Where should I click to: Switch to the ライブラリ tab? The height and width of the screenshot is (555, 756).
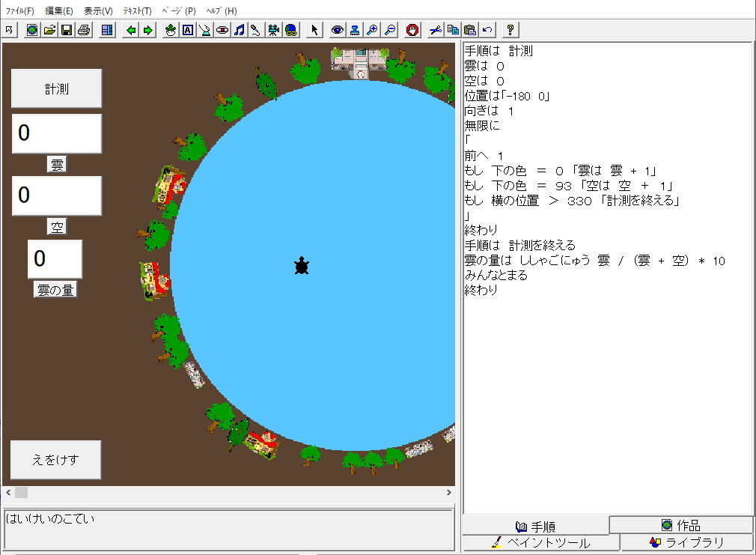687,543
